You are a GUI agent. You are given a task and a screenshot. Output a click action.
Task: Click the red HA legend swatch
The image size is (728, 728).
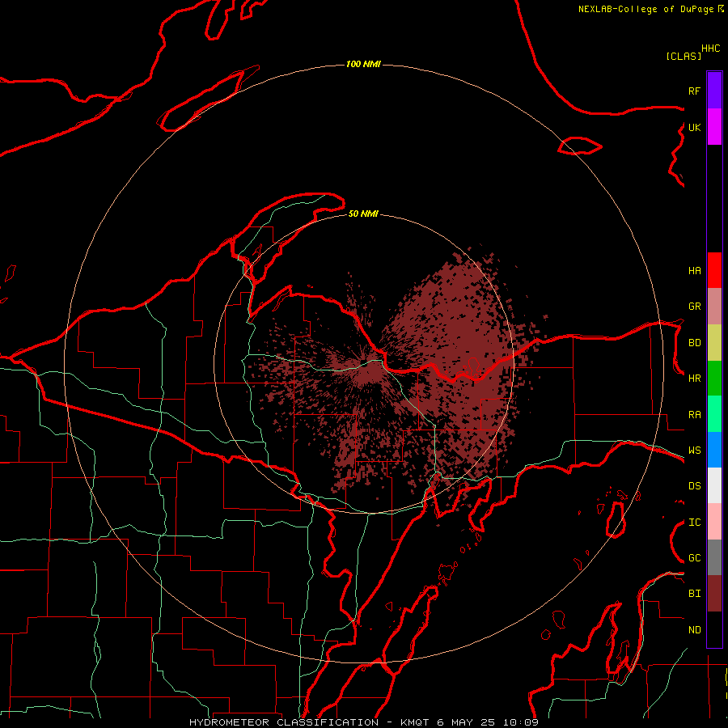click(714, 270)
